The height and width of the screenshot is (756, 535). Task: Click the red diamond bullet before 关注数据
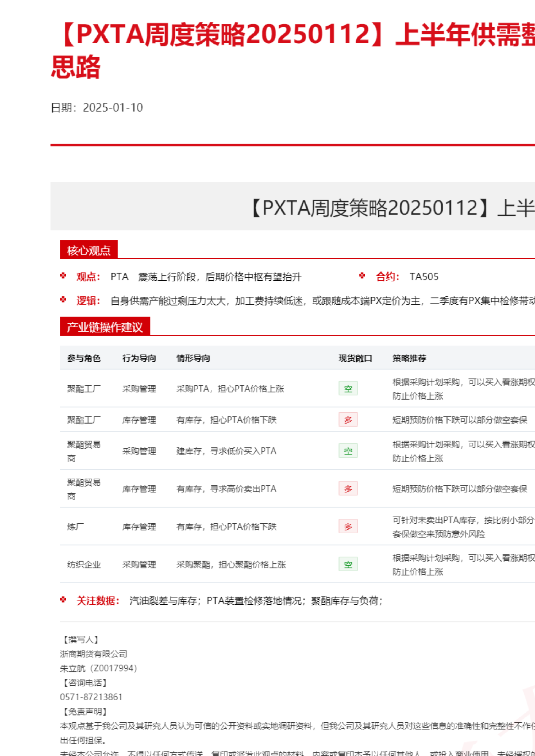coord(63,600)
